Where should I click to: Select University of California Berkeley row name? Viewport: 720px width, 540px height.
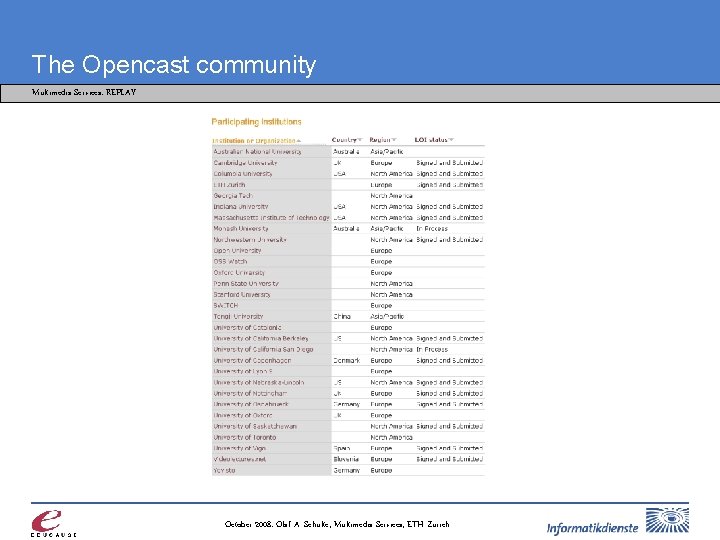(261, 338)
